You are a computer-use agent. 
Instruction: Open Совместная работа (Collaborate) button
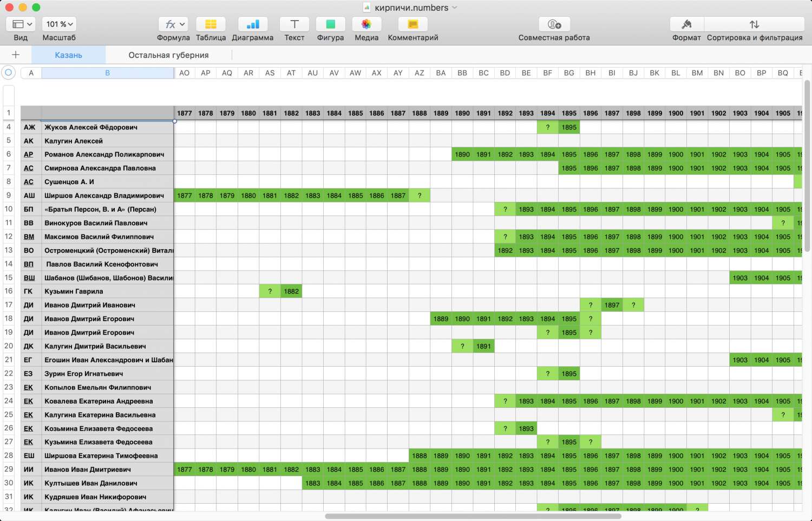click(x=554, y=24)
